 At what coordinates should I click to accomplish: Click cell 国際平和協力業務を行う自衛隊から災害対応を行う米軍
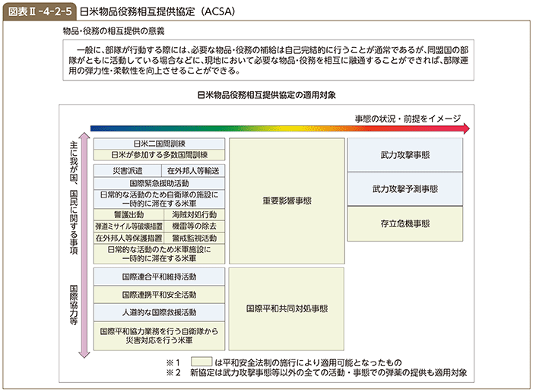(159, 336)
